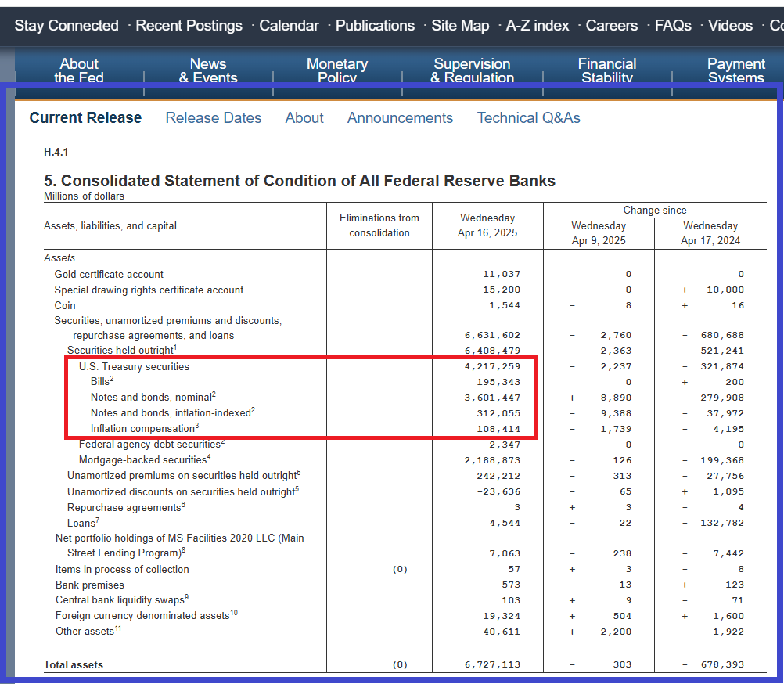Click Publications in the top bar

click(375, 26)
